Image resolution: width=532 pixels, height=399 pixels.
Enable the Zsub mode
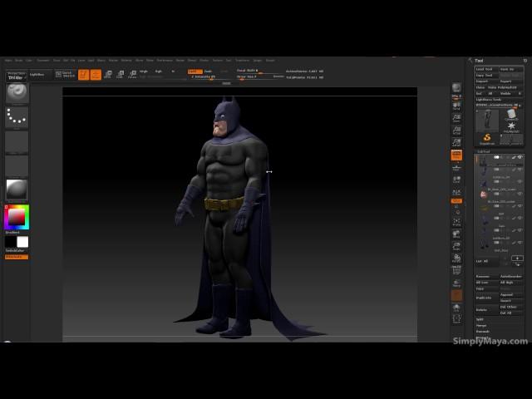click(208, 71)
